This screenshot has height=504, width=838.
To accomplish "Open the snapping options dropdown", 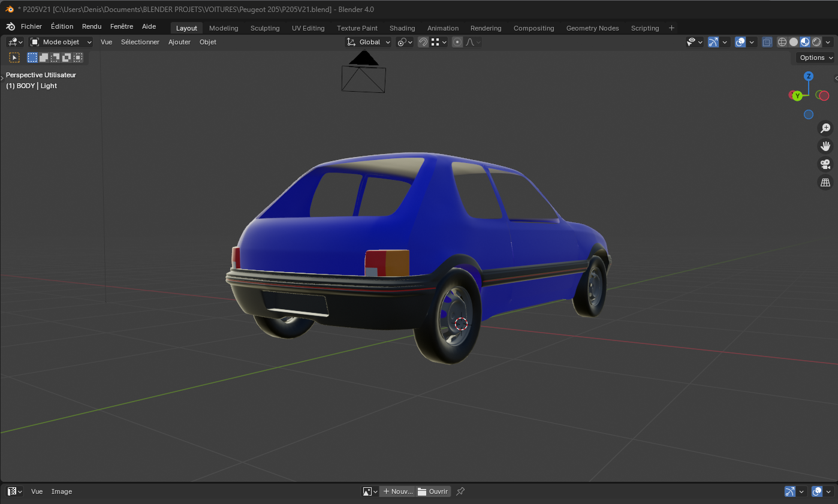I will point(439,42).
